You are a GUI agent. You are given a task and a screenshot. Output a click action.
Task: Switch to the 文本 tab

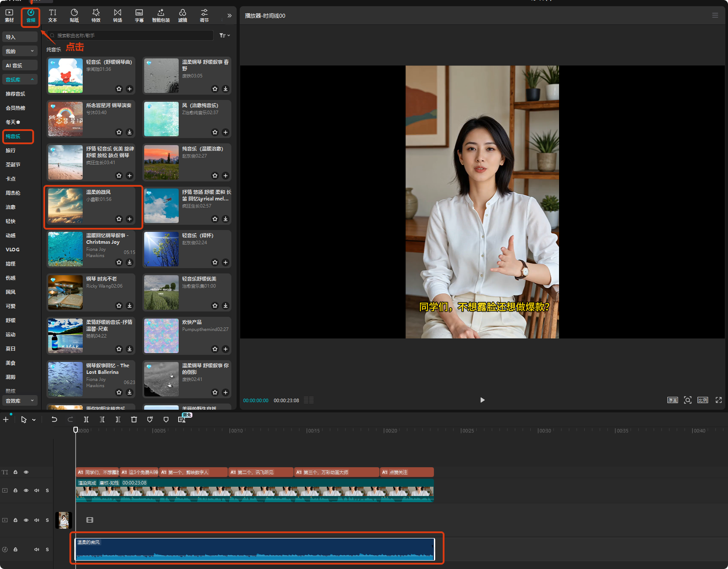pyautogui.click(x=53, y=15)
